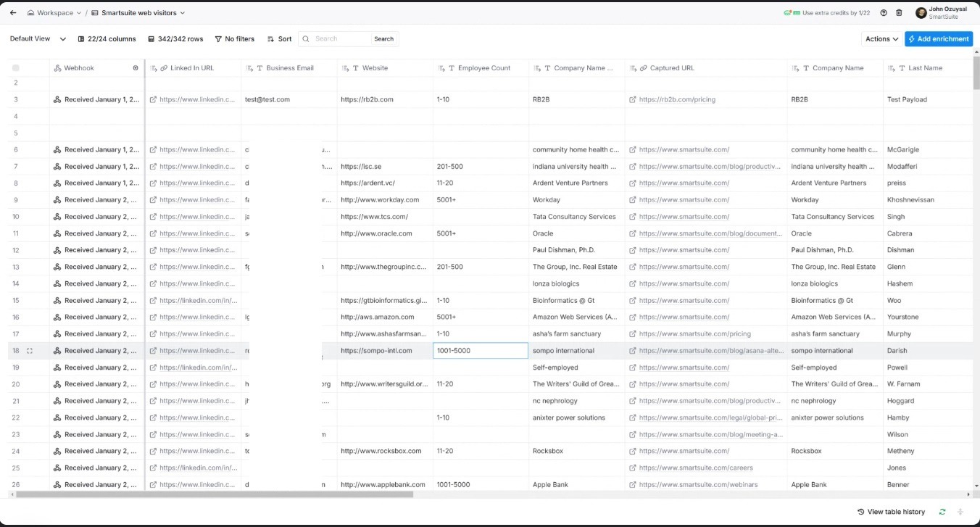This screenshot has width=980, height=527.
Task: Click the link icon beside Linked In URL header
Action: coord(164,68)
